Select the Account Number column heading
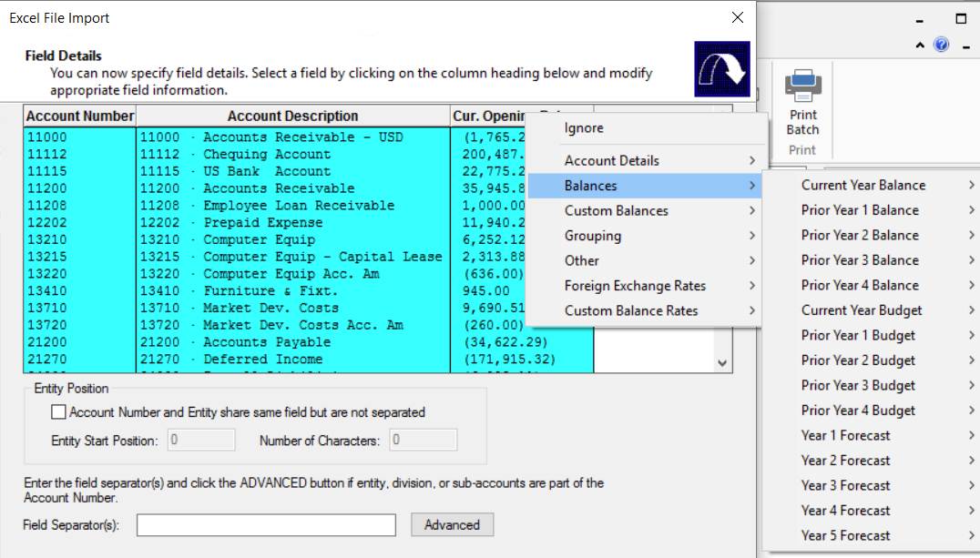Image resolution: width=980 pixels, height=558 pixels. (80, 116)
